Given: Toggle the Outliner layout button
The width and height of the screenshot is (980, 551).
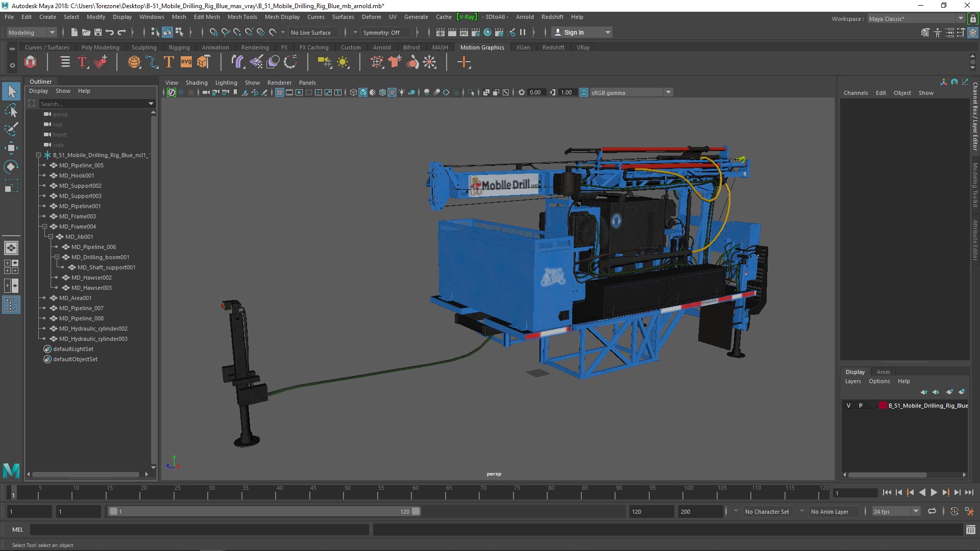Looking at the screenshot, I should point(11,305).
